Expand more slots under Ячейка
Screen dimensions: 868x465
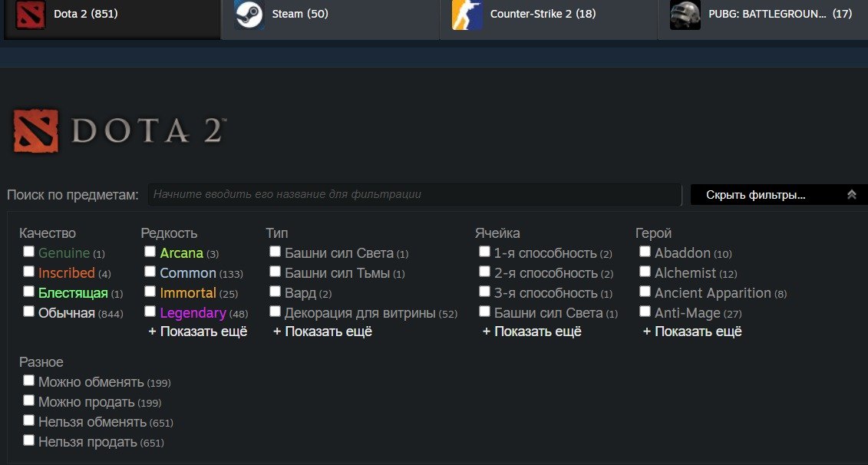tap(532, 331)
